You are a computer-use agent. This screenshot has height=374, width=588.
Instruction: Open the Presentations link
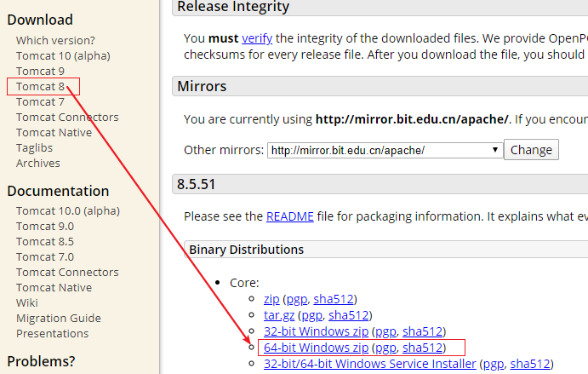pos(53,334)
